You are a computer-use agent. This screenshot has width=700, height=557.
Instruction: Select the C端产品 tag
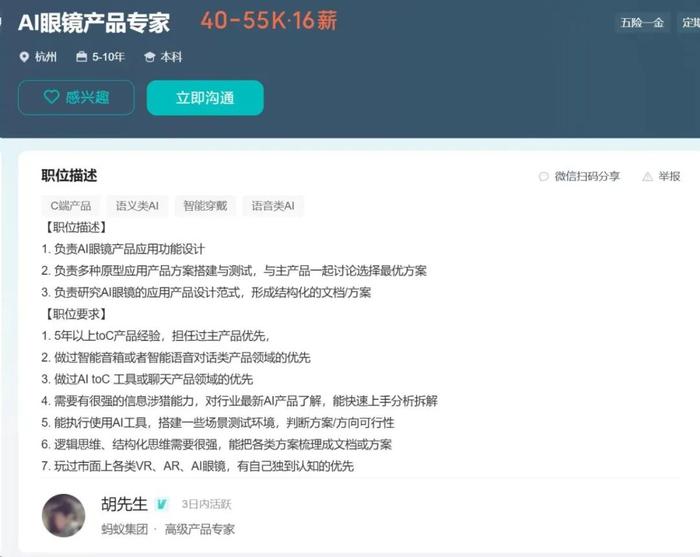point(71,206)
